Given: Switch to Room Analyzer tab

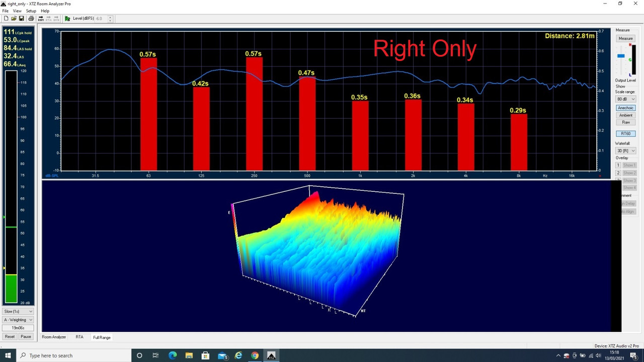Looking at the screenshot, I should click(54, 337).
